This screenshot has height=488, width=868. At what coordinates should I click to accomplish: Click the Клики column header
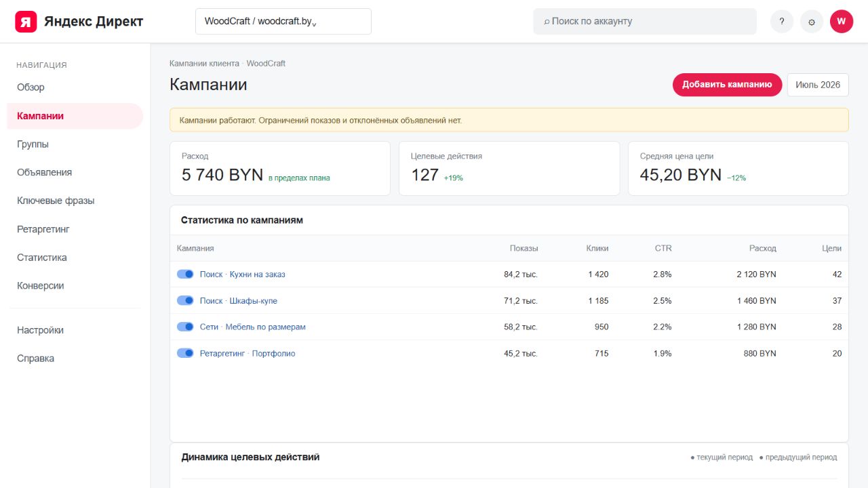597,248
